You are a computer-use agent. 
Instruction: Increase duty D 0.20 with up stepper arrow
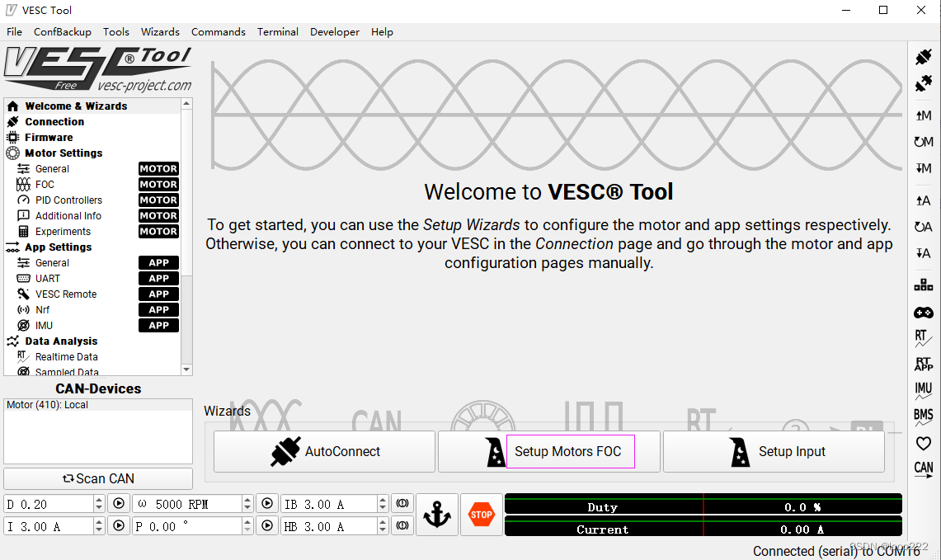tap(99, 500)
